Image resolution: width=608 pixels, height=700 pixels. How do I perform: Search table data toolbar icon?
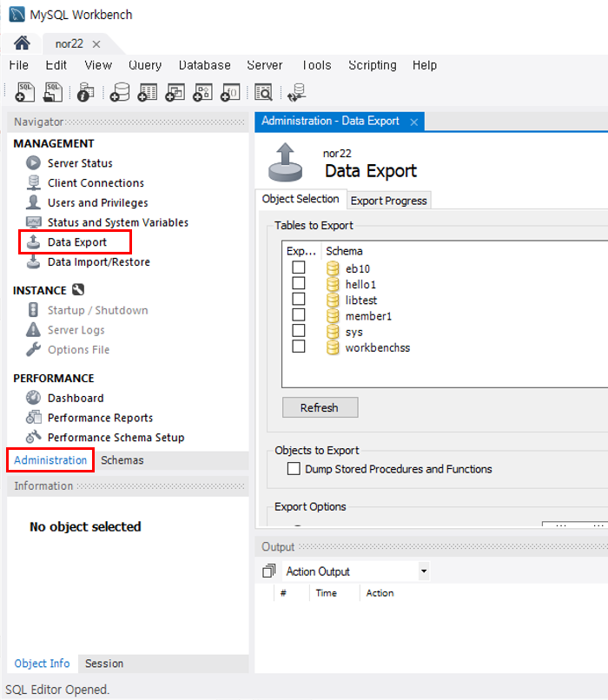coord(263,92)
